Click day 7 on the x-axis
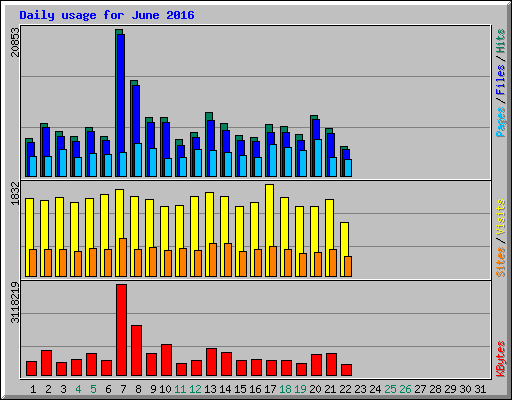512x400 pixels. [123, 389]
